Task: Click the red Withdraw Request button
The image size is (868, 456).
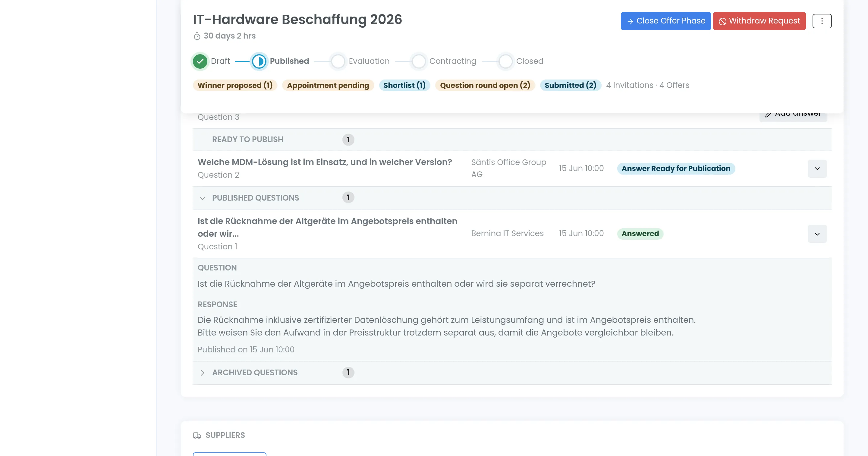Action: 759,21
